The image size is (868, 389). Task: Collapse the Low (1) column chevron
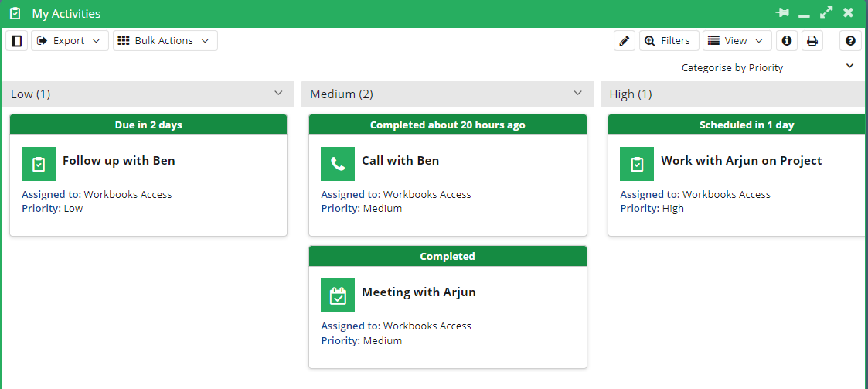pyautogui.click(x=278, y=93)
